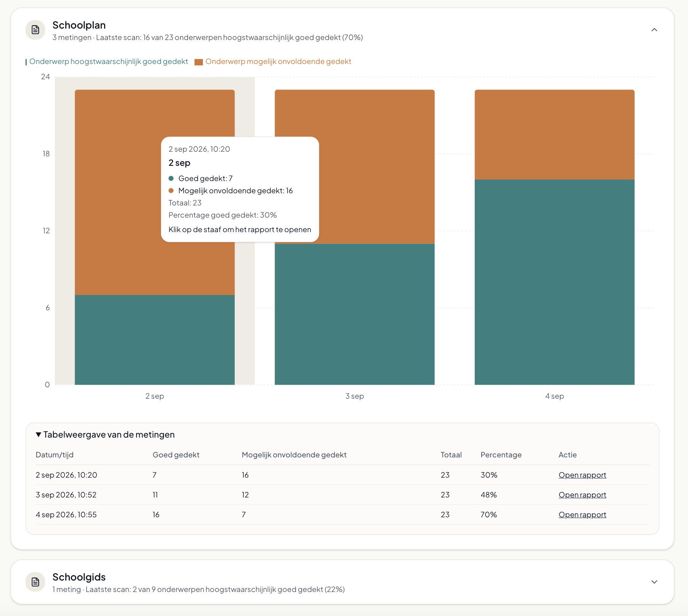The width and height of the screenshot is (688, 616).
Task: Click the 'Actie' column header
Action: 567,455
